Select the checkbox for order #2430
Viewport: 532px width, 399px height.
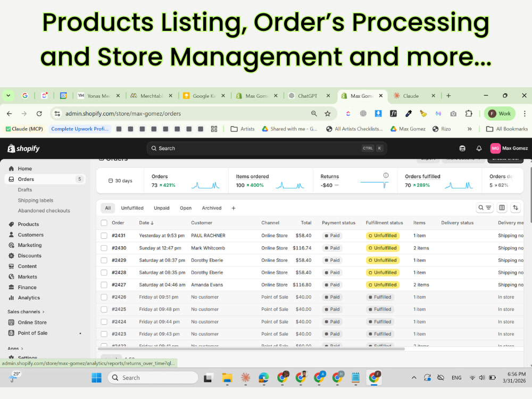click(x=104, y=248)
